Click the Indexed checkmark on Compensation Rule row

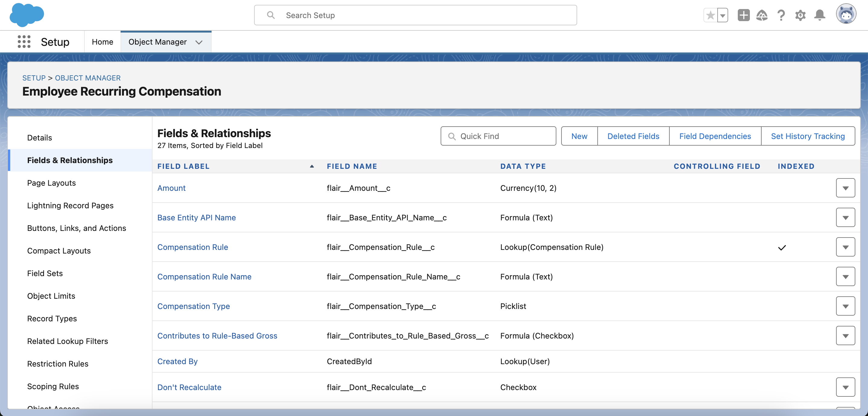(782, 248)
